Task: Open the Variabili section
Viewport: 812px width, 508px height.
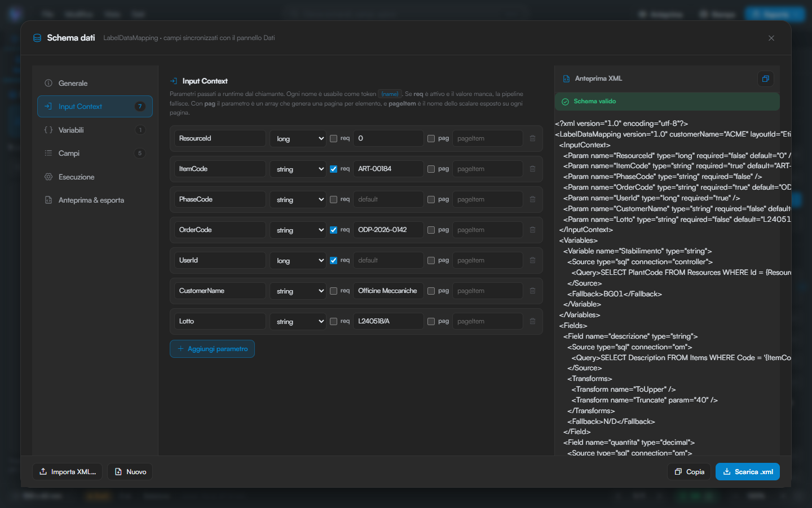Action: (95, 130)
